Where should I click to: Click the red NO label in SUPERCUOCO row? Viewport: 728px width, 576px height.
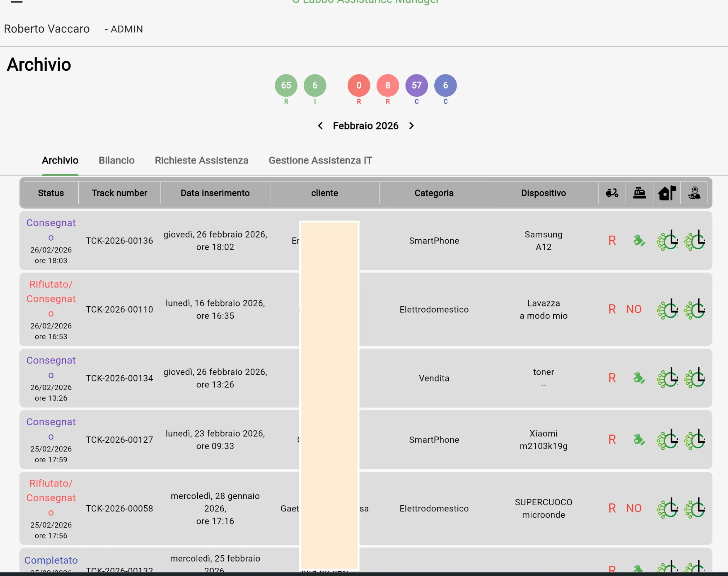[x=633, y=508]
